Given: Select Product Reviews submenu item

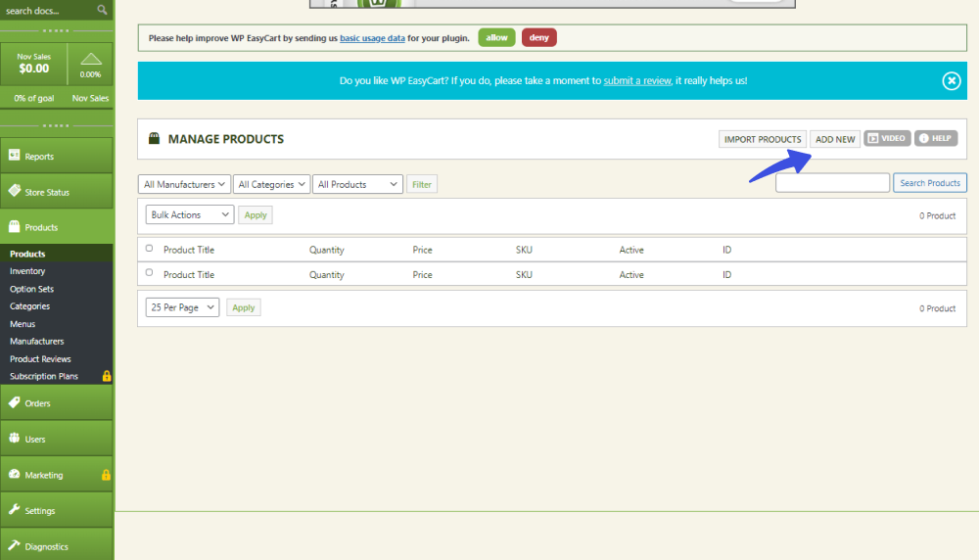Looking at the screenshot, I should tap(40, 359).
